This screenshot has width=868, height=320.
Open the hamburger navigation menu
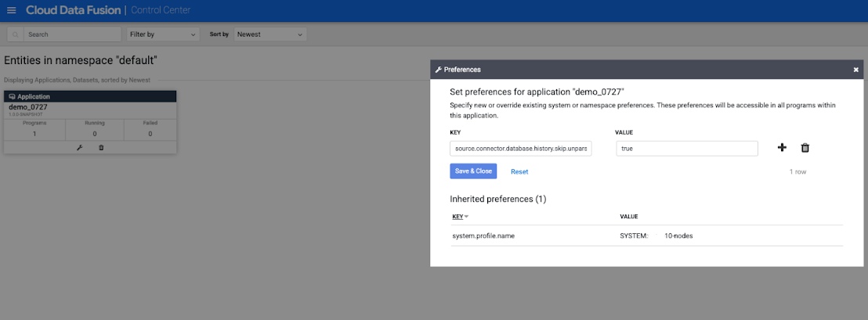click(11, 10)
